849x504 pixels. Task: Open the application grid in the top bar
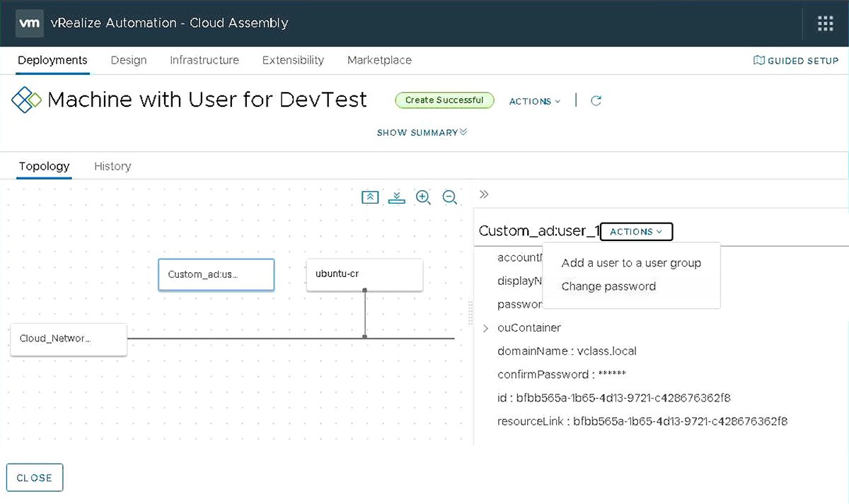click(825, 22)
